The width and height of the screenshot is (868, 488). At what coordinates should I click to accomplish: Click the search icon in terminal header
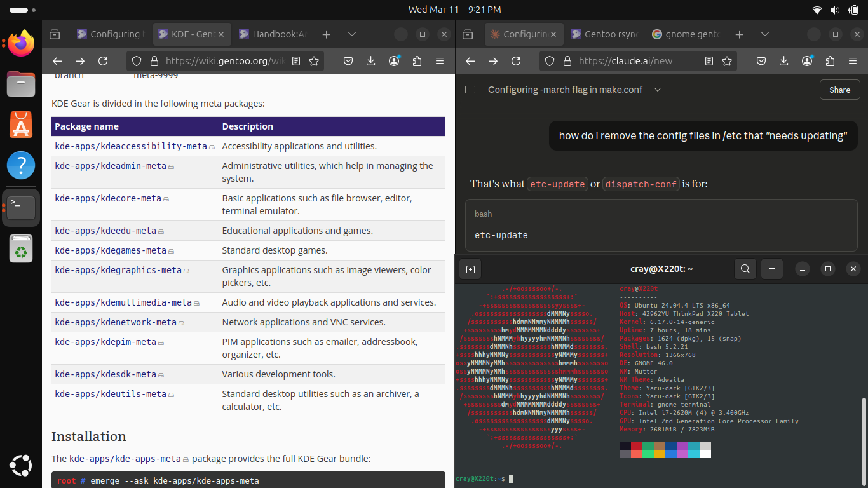(745, 269)
